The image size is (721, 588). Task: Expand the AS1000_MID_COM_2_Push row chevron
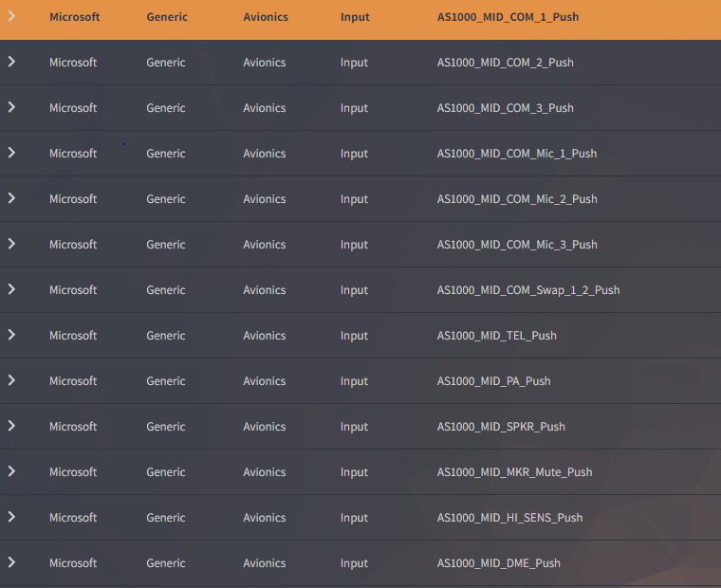11,62
